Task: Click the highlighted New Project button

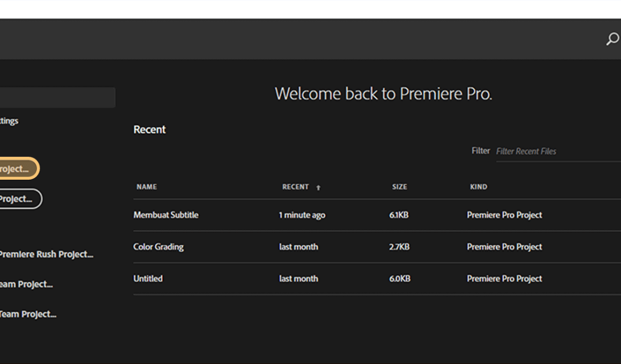Action: (19, 168)
